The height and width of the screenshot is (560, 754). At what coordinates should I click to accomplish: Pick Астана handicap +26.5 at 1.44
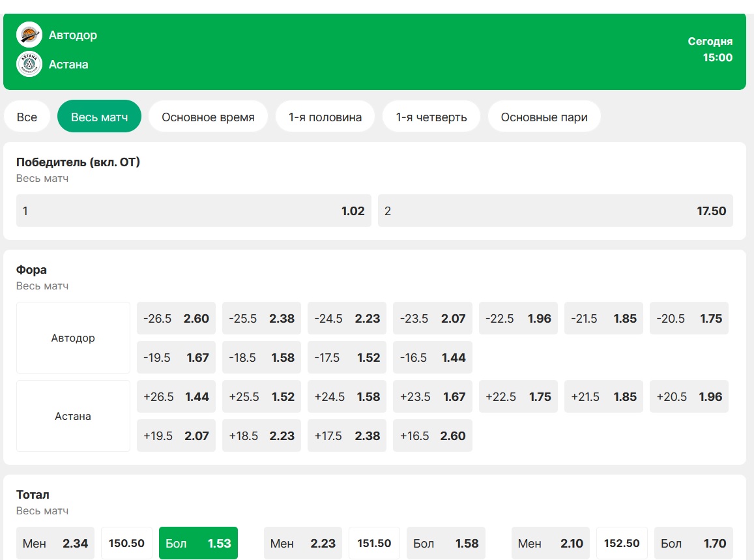[177, 396]
